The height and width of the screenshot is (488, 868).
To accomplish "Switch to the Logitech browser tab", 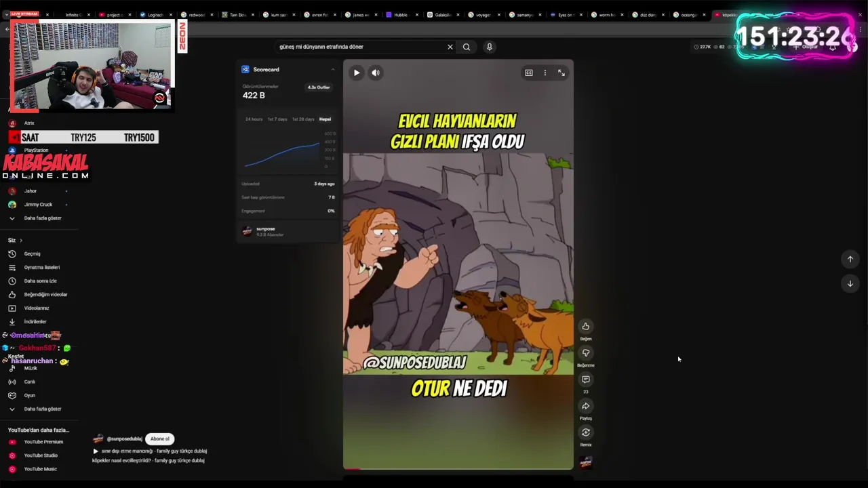I will pyautogui.click(x=155, y=15).
